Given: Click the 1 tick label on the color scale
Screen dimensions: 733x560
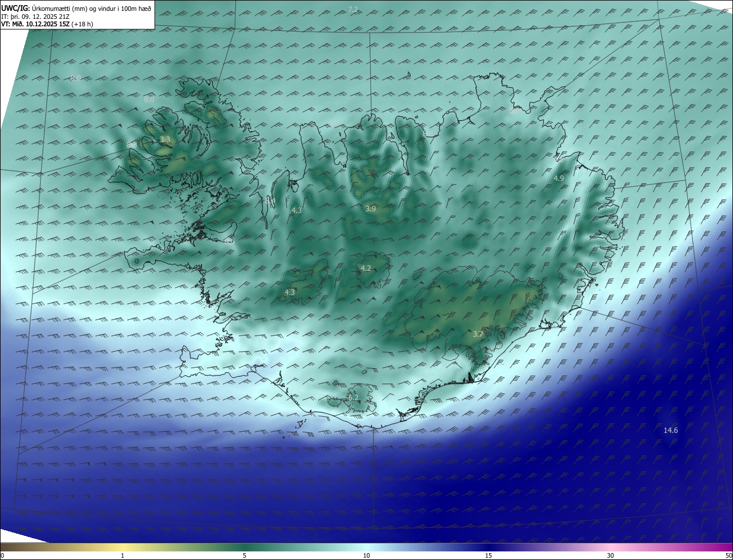Looking at the screenshot, I should tap(123, 555).
